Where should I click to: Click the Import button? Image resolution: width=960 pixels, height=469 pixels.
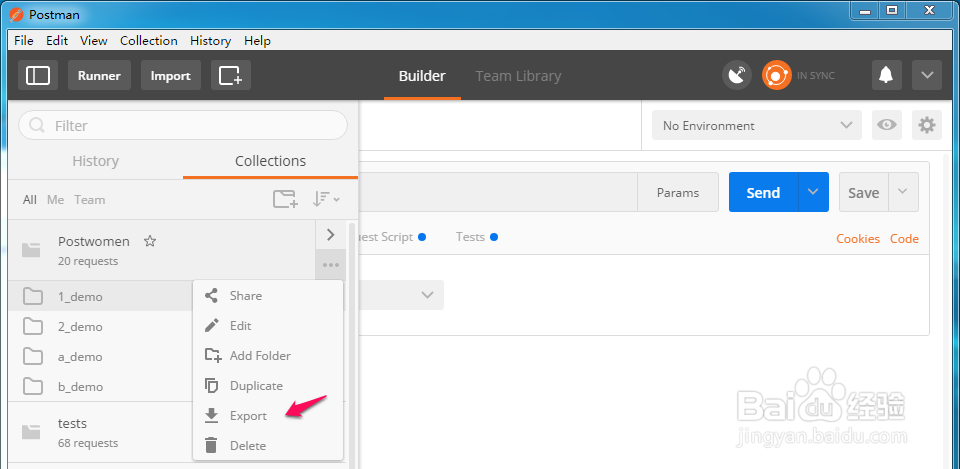(171, 75)
